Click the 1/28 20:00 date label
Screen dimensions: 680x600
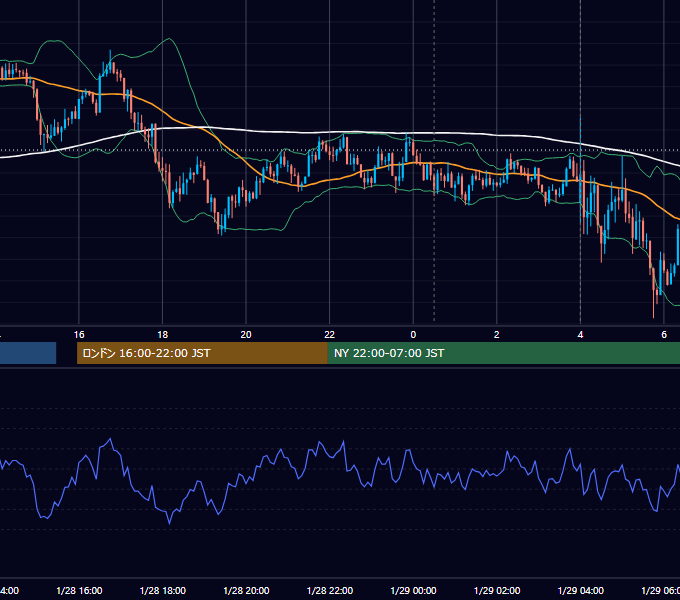pyautogui.click(x=246, y=590)
